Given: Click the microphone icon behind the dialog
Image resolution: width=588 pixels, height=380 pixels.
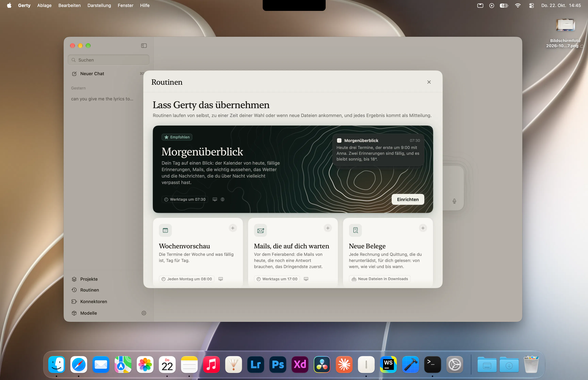Looking at the screenshot, I should click(454, 201).
